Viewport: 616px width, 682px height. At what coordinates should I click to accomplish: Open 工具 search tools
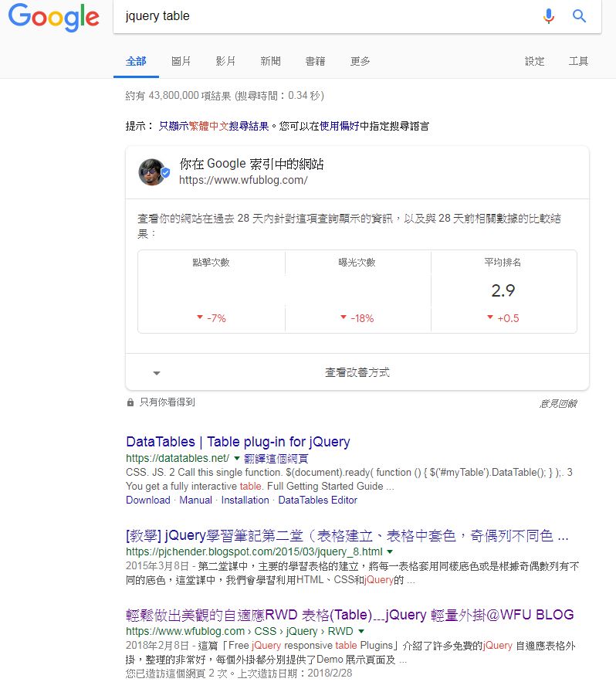click(x=578, y=61)
